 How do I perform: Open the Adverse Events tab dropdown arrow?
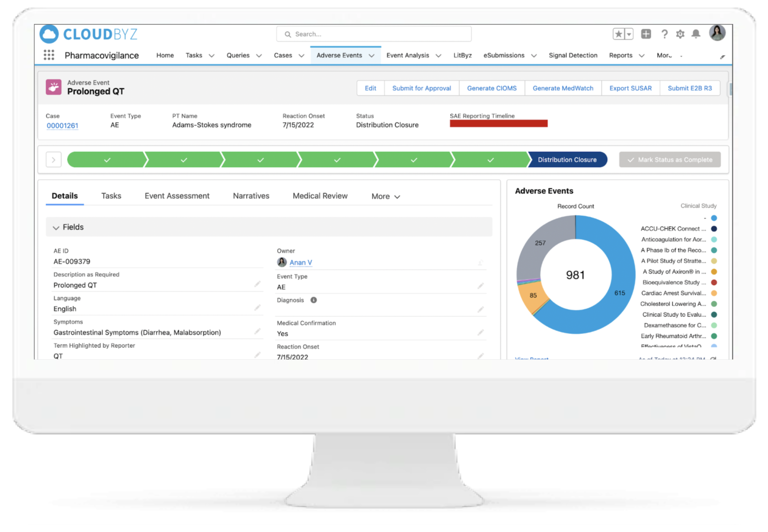371,55
